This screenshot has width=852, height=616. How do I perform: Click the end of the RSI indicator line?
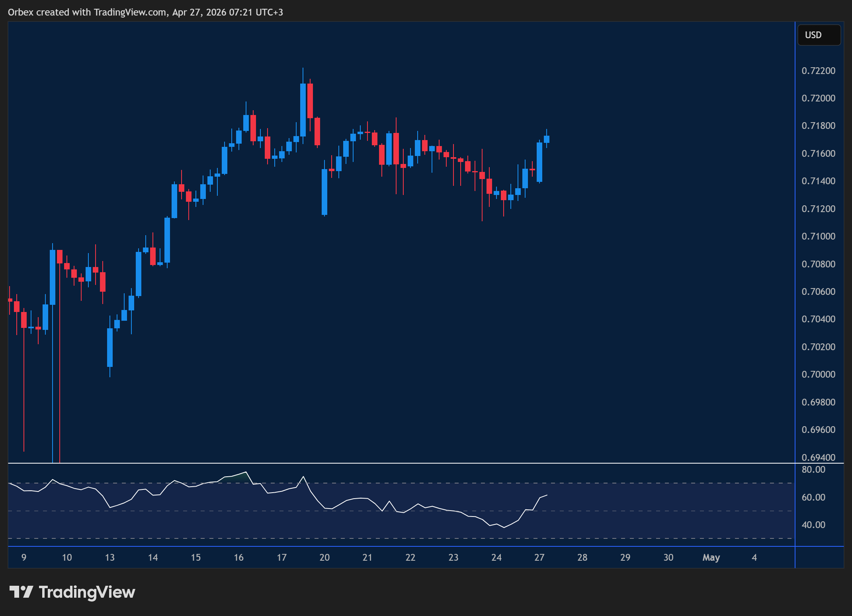(x=547, y=495)
